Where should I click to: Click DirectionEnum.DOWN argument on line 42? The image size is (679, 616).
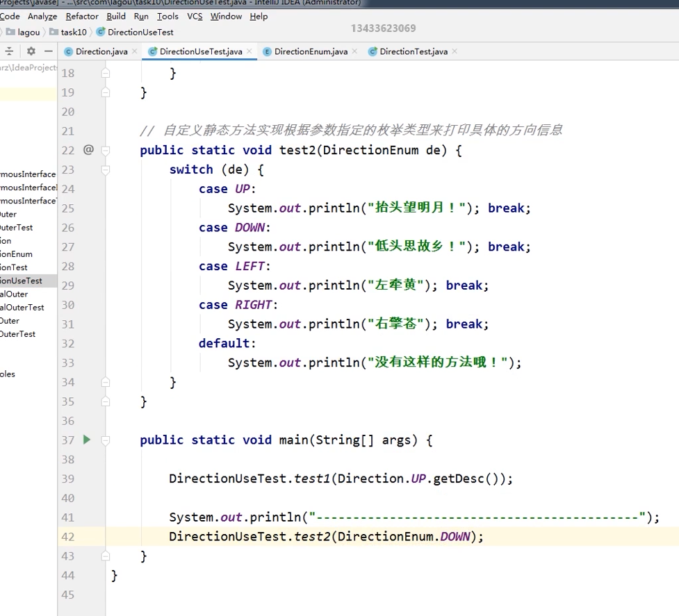[404, 536]
